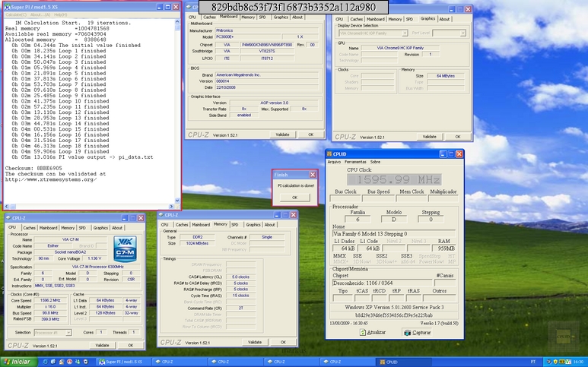The image size is (588, 367).
Task: Switch to SPD tab in CPU-Z Memory window
Action: tap(235, 225)
